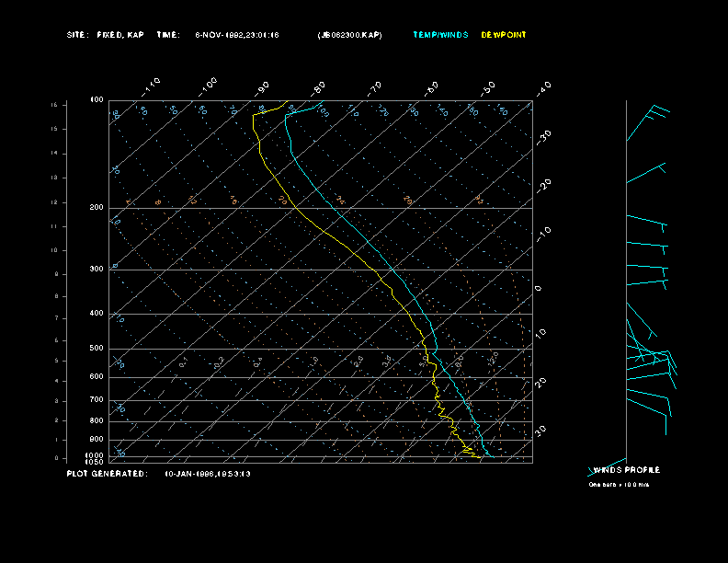The width and height of the screenshot is (728, 563).
Task: Click the (JB062300.KAP) file name label
Action: pos(349,35)
